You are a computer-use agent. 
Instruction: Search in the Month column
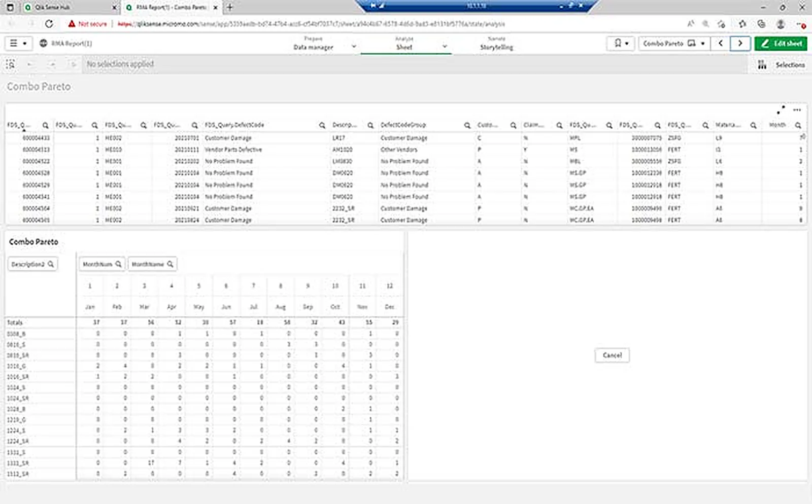798,125
